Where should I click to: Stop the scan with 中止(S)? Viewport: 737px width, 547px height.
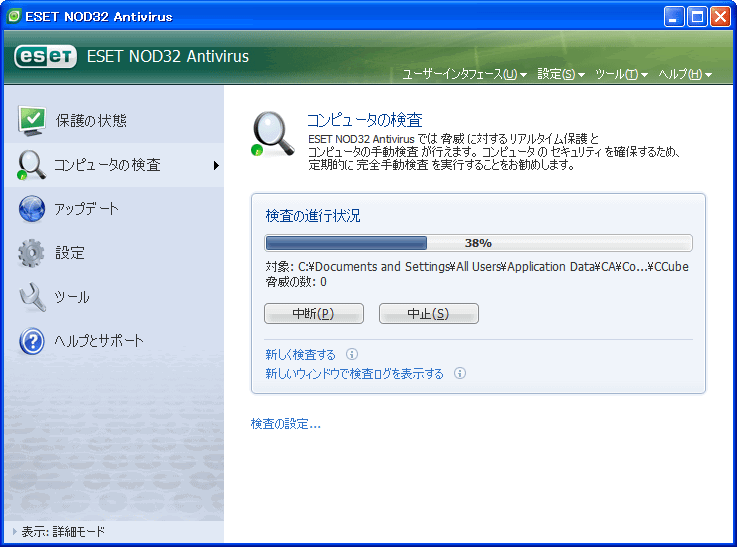pyautogui.click(x=429, y=313)
